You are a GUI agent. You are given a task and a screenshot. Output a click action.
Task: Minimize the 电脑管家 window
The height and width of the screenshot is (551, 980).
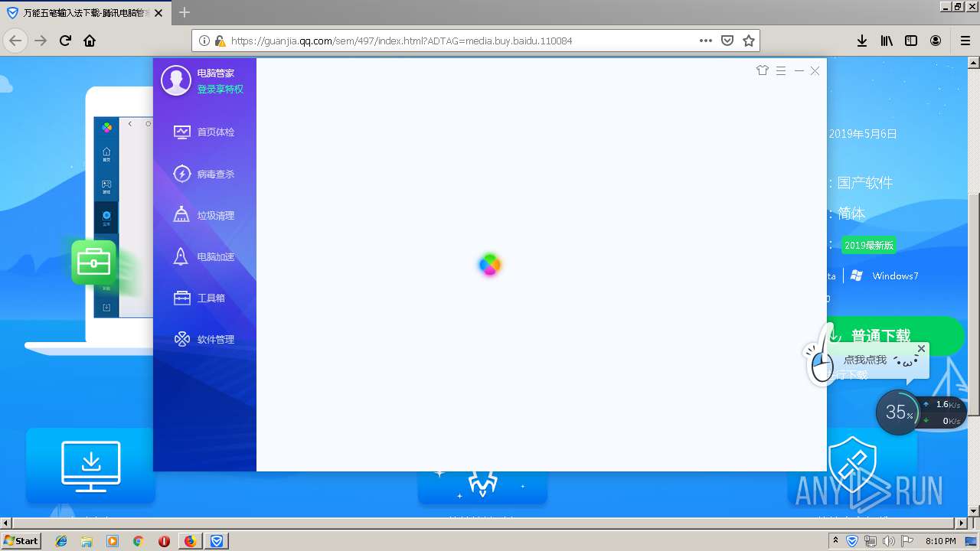pos(799,70)
